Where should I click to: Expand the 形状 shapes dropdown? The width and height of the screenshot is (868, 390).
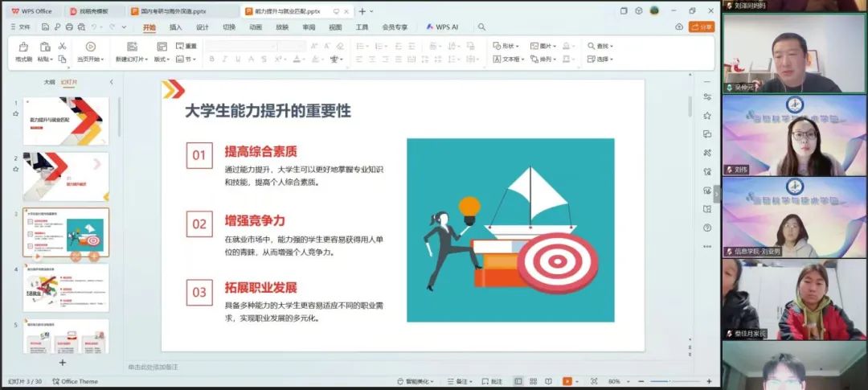[x=506, y=46]
